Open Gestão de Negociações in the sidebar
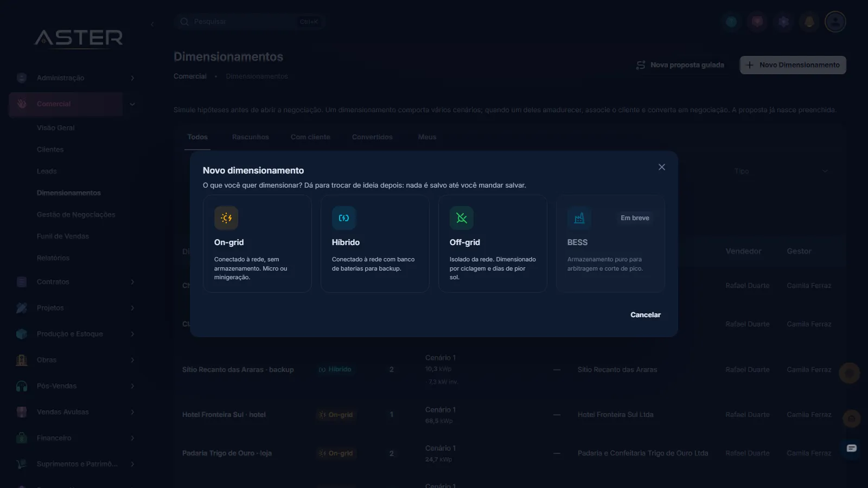The height and width of the screenshot is (488, 868). pyautogui.click(x=76, y=215)
